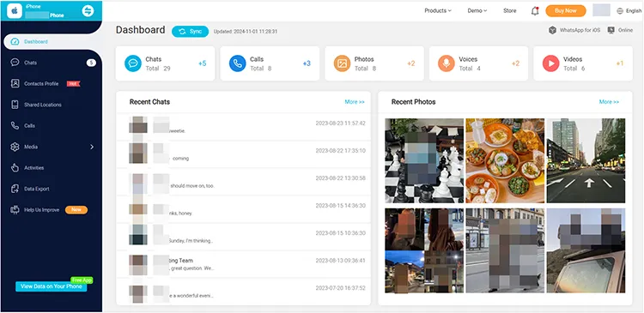Click the Updated 2024-11-01 timestamp text

246,32
